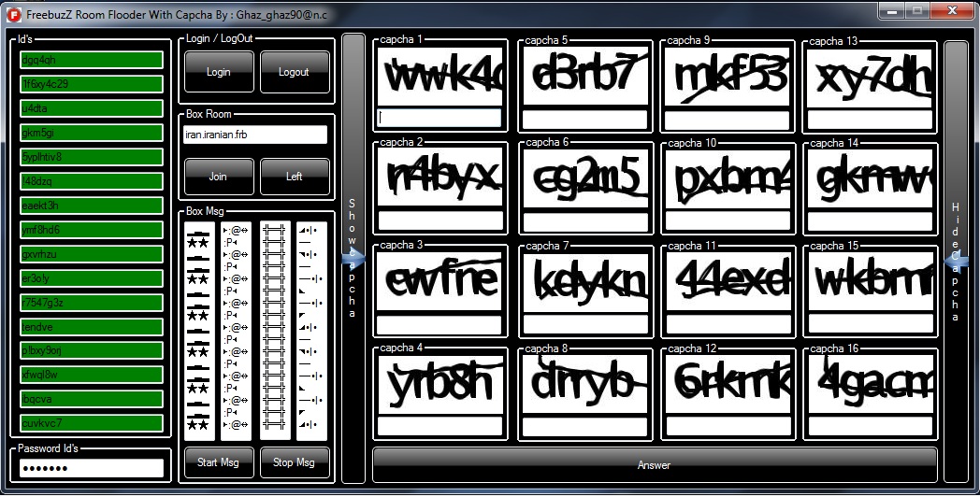Click the capcha 14 answer field
Image resolution: width=980 pixels, height=497 pixels.
coord(870,221)
